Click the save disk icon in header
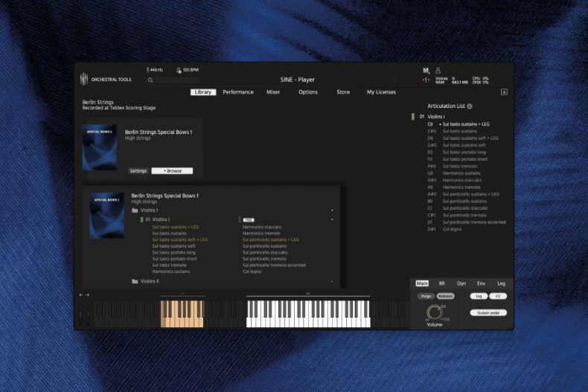Viewport: 588px width, 392px height. [426, 70]
